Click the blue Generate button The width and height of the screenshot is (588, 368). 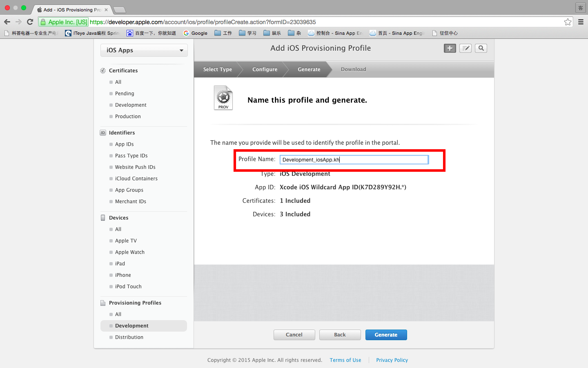(x=386, y=335)
